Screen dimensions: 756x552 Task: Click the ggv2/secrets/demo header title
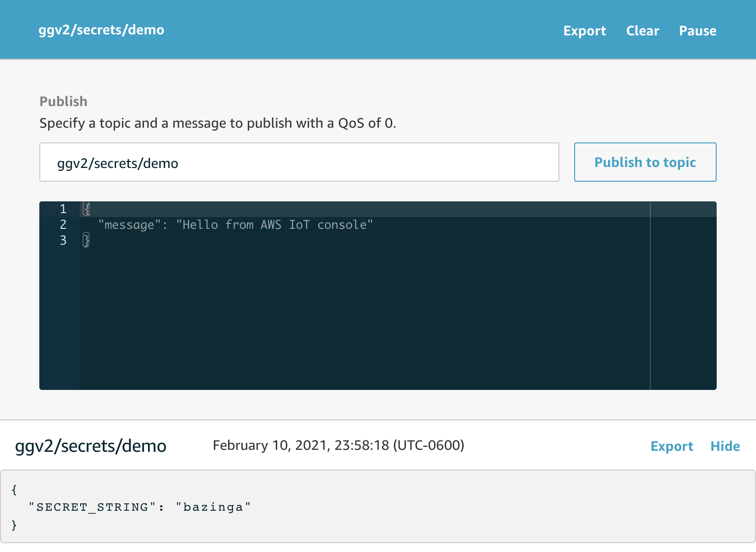point(101,30)
